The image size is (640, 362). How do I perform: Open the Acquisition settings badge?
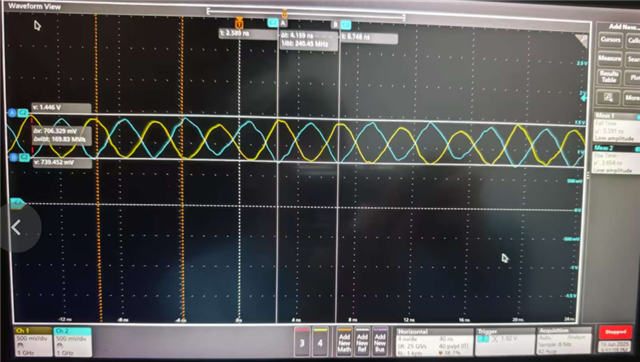coord(564,342)
